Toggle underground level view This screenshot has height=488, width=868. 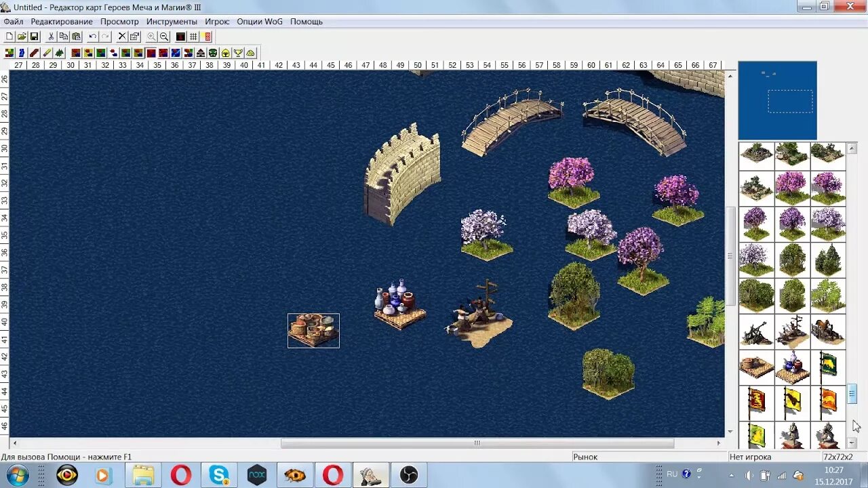click(x=181, y=37)
